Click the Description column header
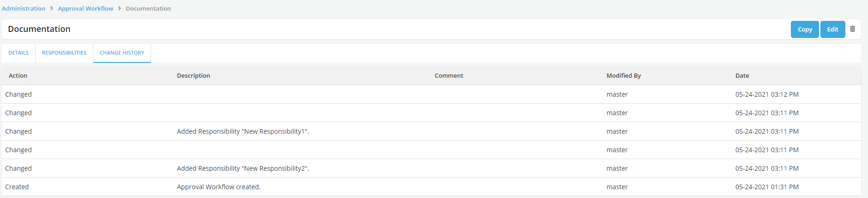Screen dimensions: 868x198 coord(194,75)
